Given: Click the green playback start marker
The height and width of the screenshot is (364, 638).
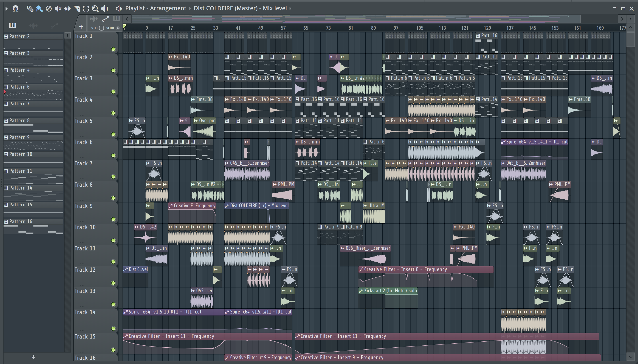Looking at the screenshot, I should tap(124, 27).
